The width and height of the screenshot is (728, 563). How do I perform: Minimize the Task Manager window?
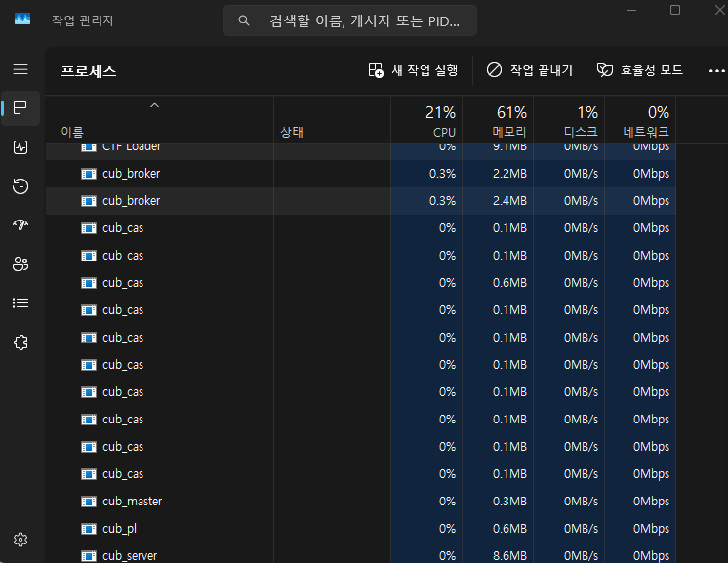pyautogui.click(x=631, y=10)
